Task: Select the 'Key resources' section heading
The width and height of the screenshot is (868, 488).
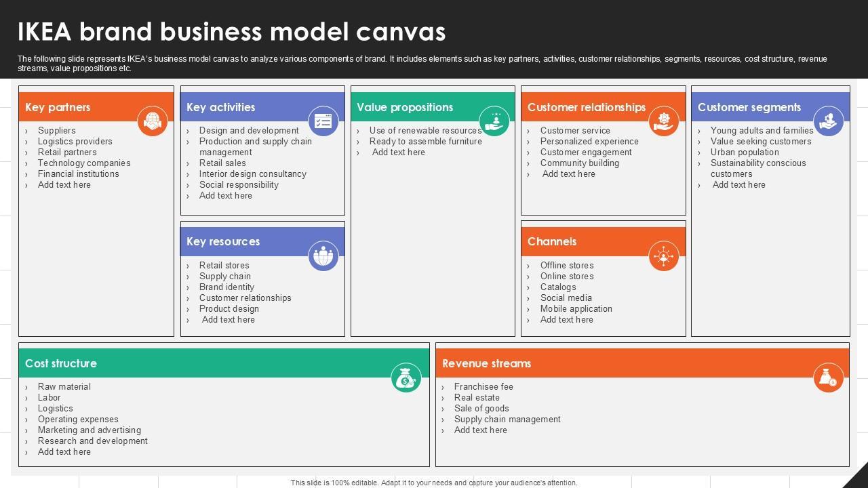Action: click(223, 241)
